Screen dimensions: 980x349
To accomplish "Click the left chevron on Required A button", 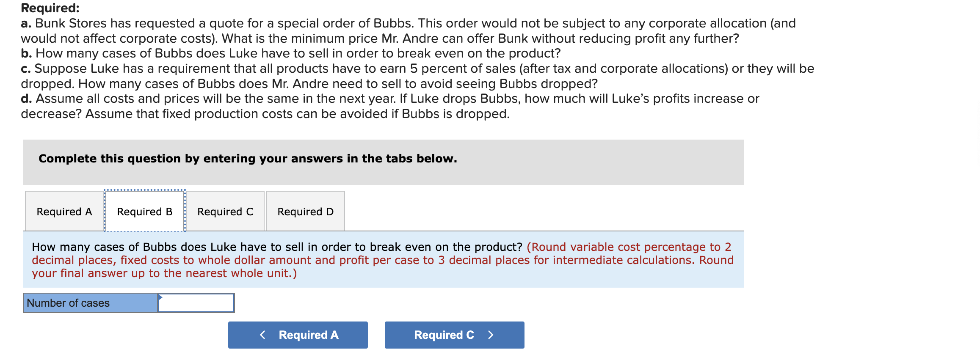I will click(x=262, y=335).
